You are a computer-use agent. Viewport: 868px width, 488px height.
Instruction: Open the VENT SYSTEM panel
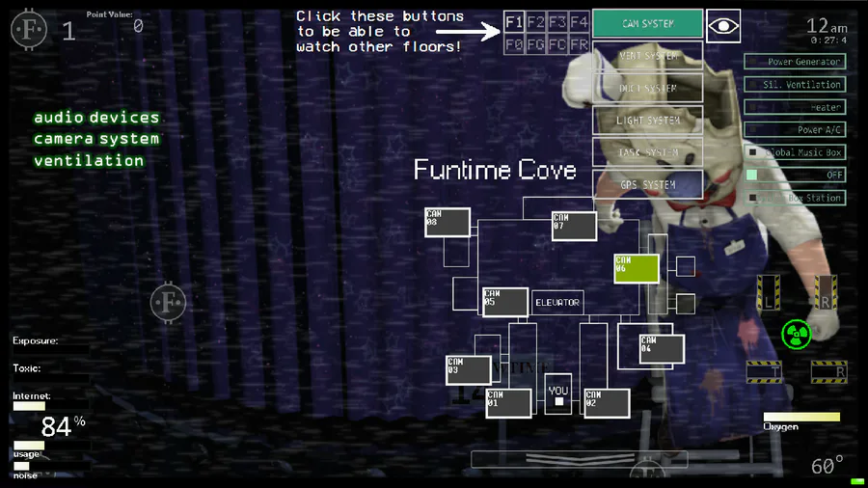(x=648, y=55)
